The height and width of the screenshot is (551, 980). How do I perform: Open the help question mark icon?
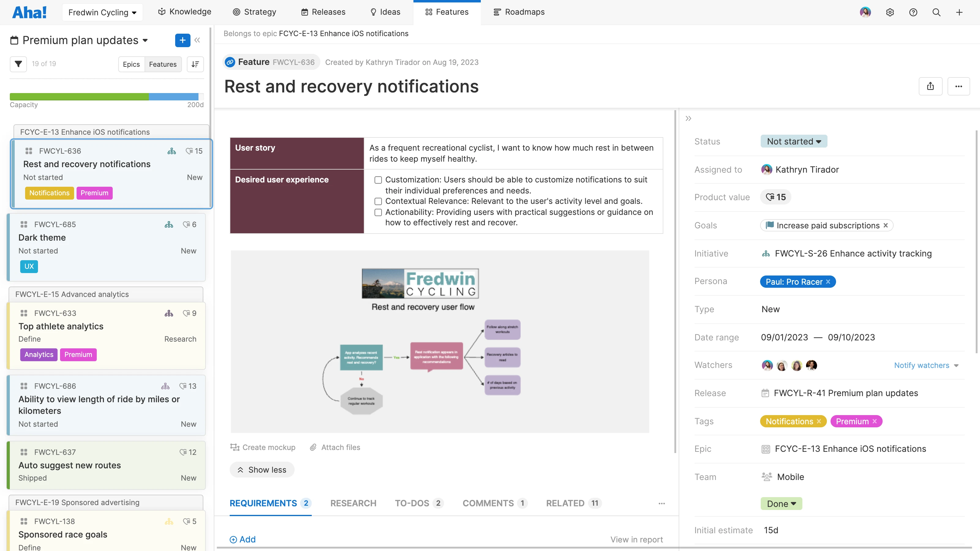coord(914,12)
